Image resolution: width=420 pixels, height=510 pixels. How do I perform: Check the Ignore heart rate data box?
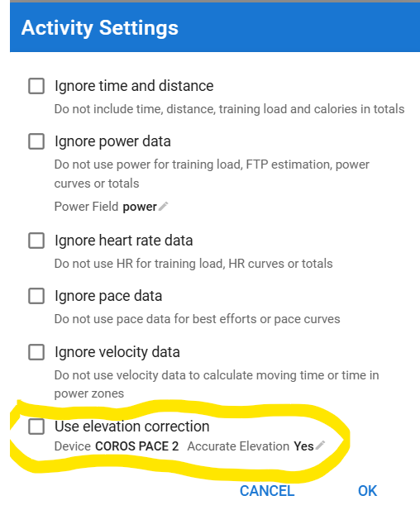[x=36, y=241]
